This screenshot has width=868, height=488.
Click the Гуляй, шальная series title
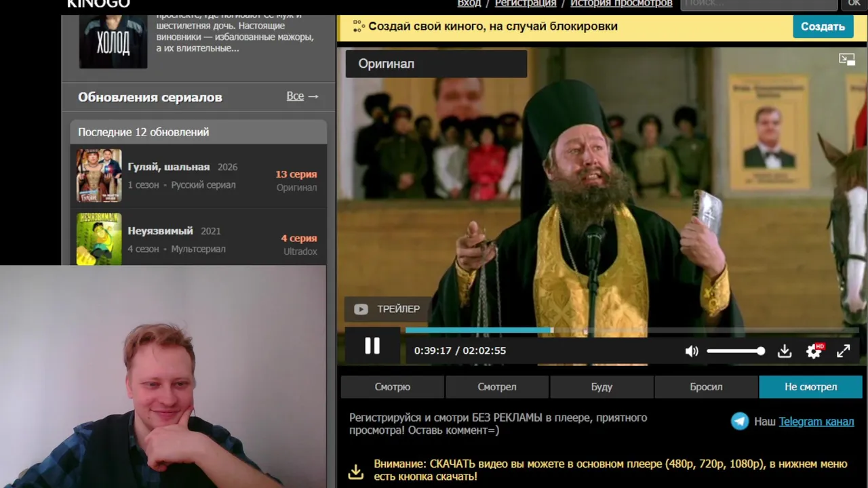point(169,167)
